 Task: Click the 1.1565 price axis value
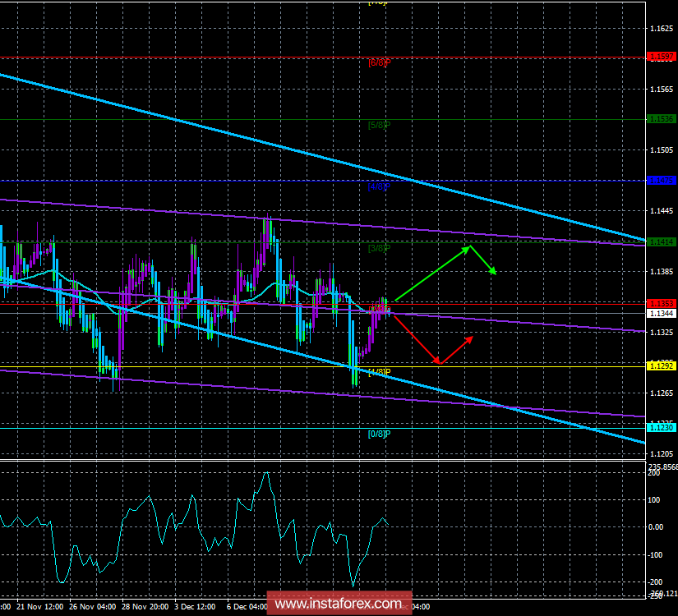662,89
